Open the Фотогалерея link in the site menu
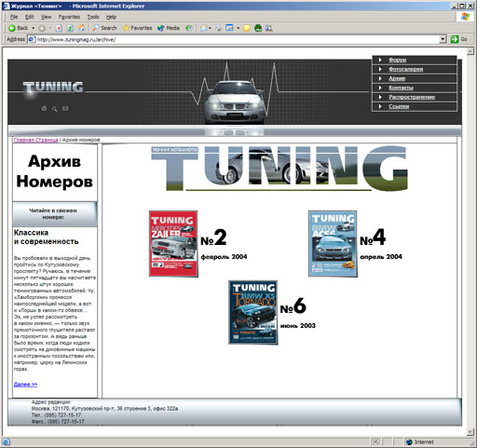 click(x=405, y=69)
